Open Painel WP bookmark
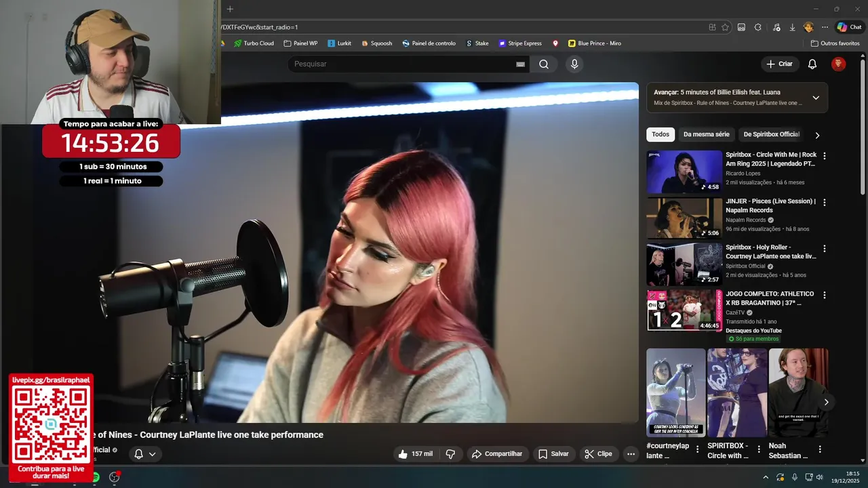 pos(300,43)
